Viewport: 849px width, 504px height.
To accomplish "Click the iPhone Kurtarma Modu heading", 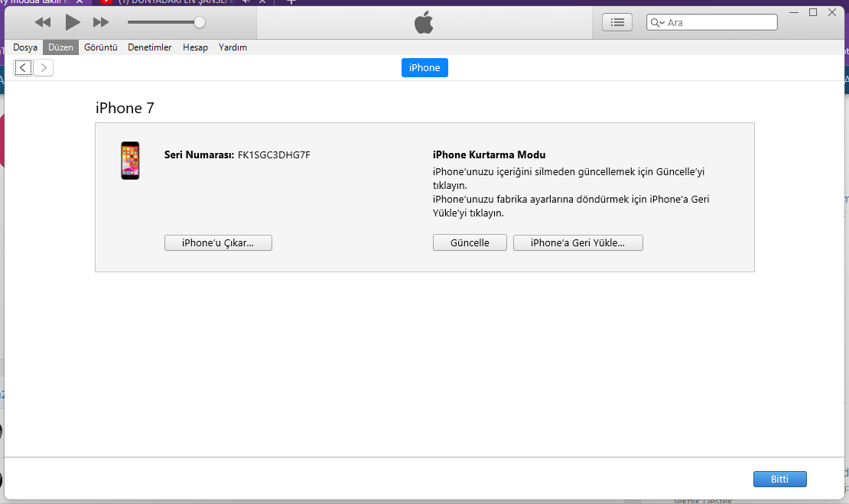I will [x=489, y=154].
